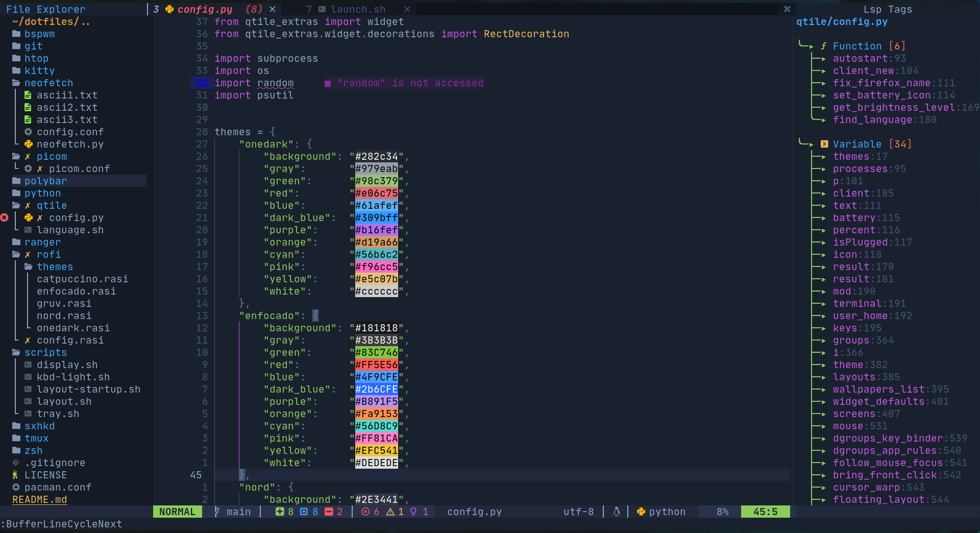Screen dimensions: 980x533
Task: Click the bufferline close-all X button
Action: [787, 9]
